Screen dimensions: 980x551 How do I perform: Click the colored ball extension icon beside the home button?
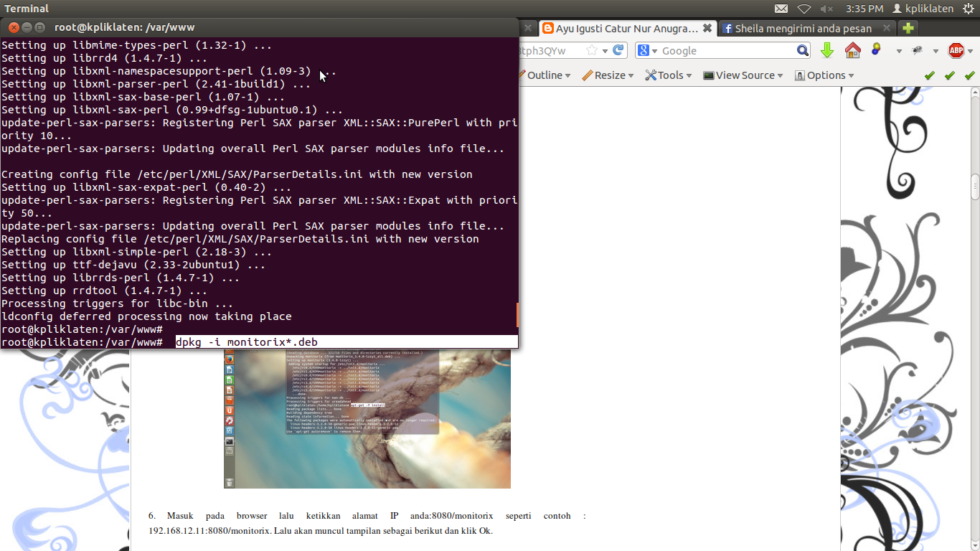tap(875, 51)
